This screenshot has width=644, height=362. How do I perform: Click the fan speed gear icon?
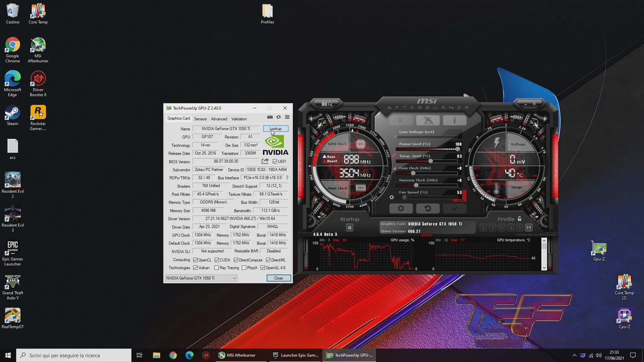(x=391, y=197)
